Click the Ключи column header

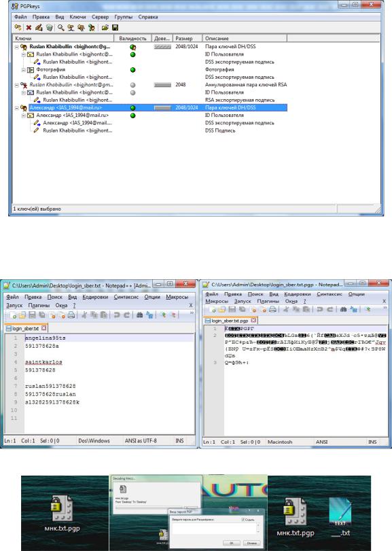[64, 38]
